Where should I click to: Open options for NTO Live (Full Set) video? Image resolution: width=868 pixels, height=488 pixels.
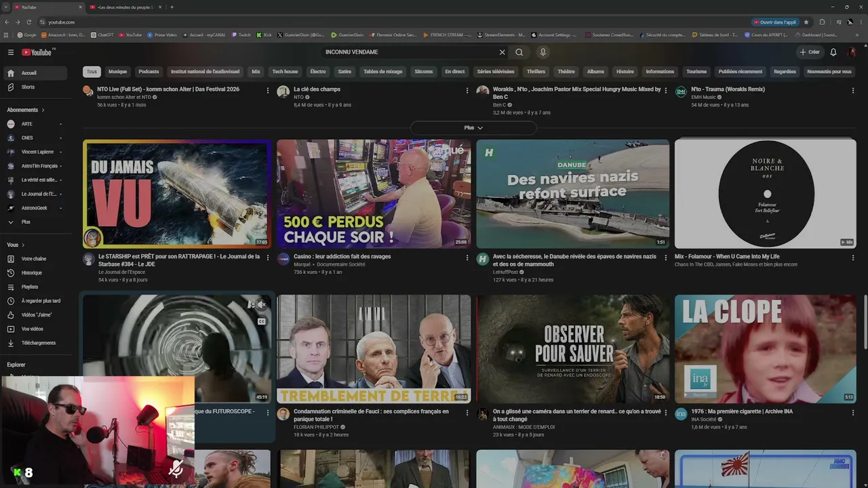pyautogui.click(x=268, y=90)
